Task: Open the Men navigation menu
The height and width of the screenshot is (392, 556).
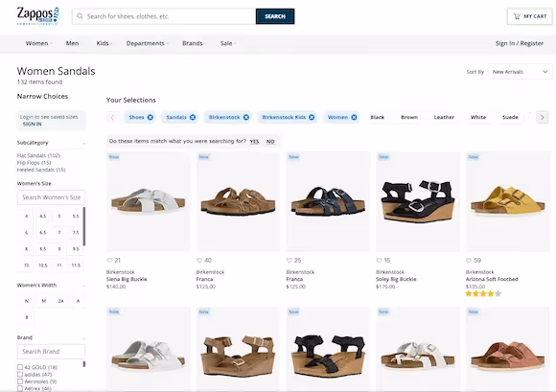Action: 74,43
